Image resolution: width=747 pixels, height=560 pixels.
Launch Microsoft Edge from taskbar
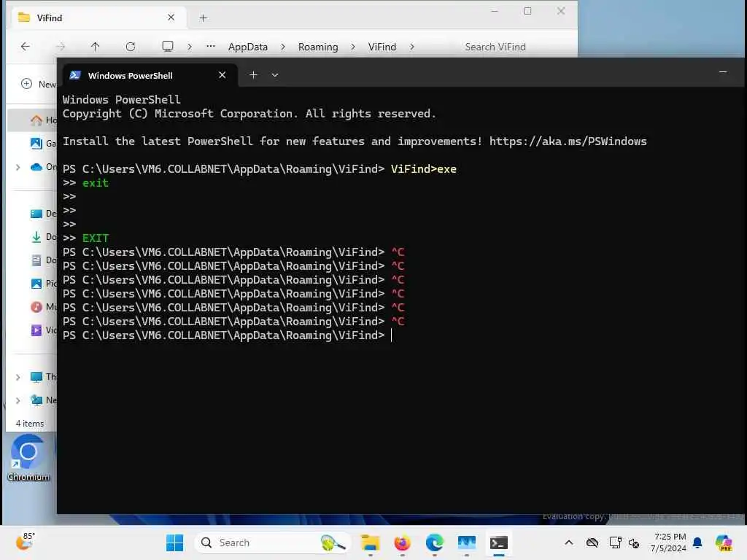(435, 542)
